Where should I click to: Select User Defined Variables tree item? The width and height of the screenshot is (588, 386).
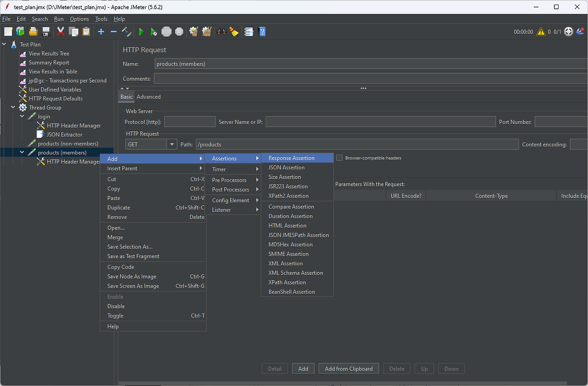click(x=55, y=90)
